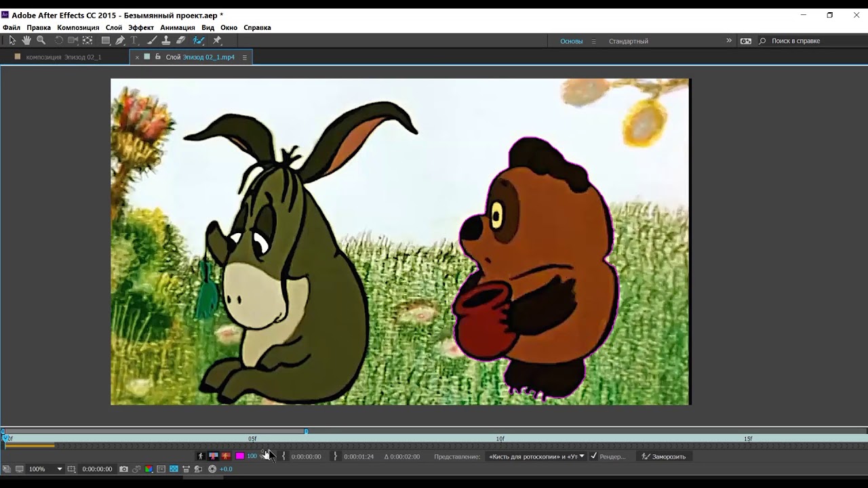Select the Unified Camera tool
868x488 pixels.
[73, 41]
